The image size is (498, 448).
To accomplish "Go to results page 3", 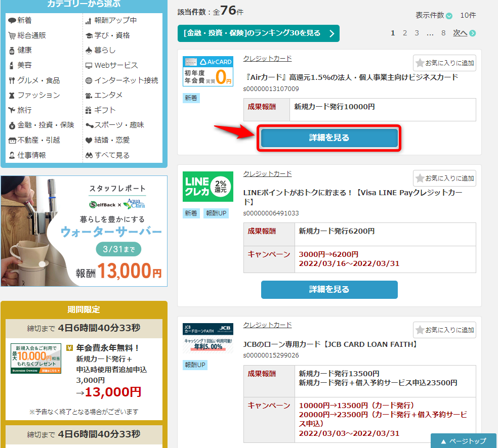I will click(417, 33).
